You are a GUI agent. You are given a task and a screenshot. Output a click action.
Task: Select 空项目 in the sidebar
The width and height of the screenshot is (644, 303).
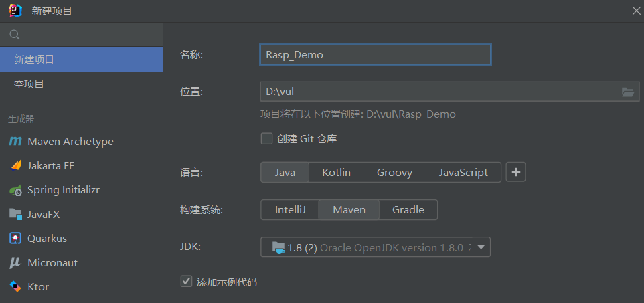pyautogui.click(x=81, y=84)
